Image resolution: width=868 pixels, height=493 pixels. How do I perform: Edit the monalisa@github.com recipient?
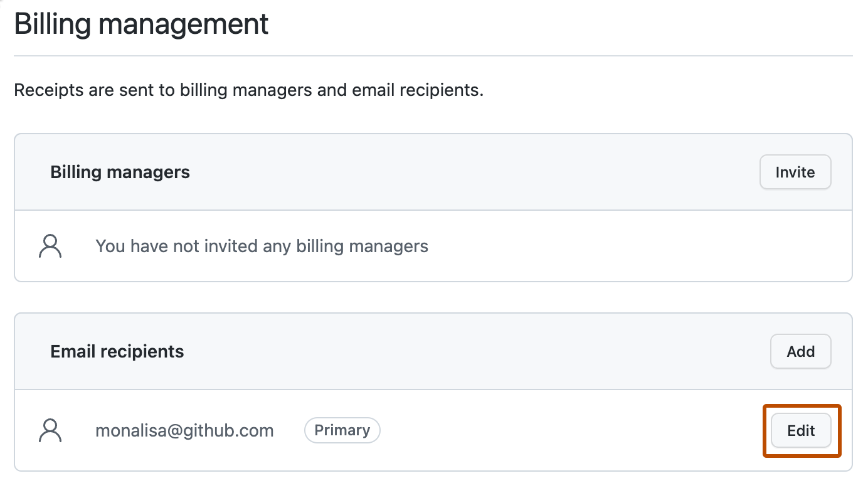(801, 431)
